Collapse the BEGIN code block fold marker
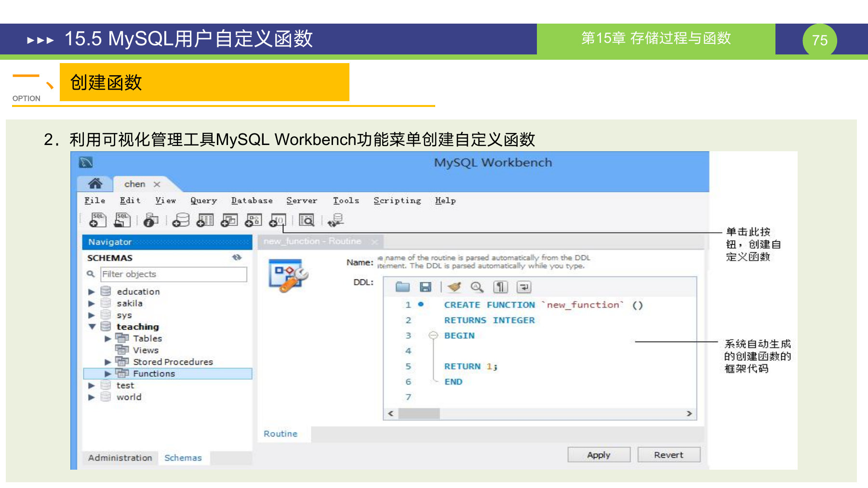The width and height of the screenshot is (868, 488). coord(433,335)
